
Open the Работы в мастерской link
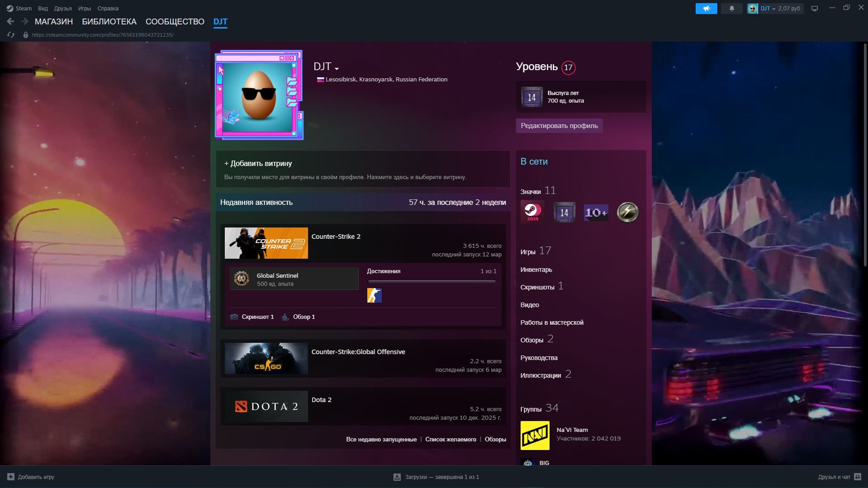(552, 322)
